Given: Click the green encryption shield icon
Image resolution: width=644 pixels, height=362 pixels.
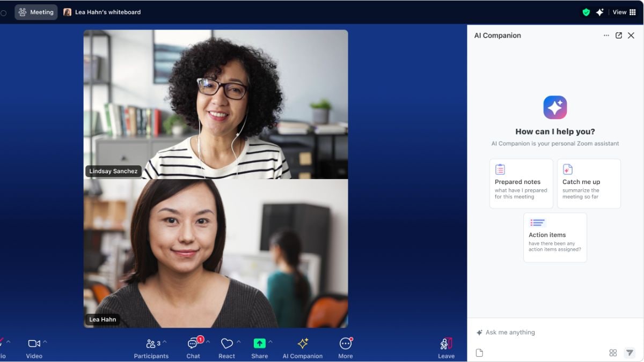Looking at the screenshot, I should click(x=586, y=12).
